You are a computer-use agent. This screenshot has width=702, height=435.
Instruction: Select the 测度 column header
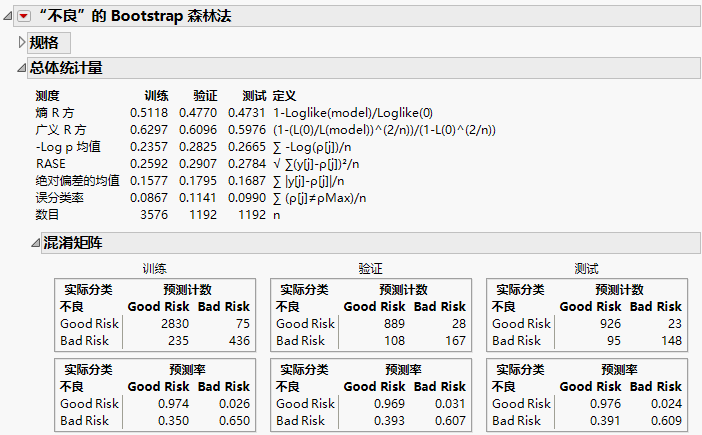click(x=48, y=96)
